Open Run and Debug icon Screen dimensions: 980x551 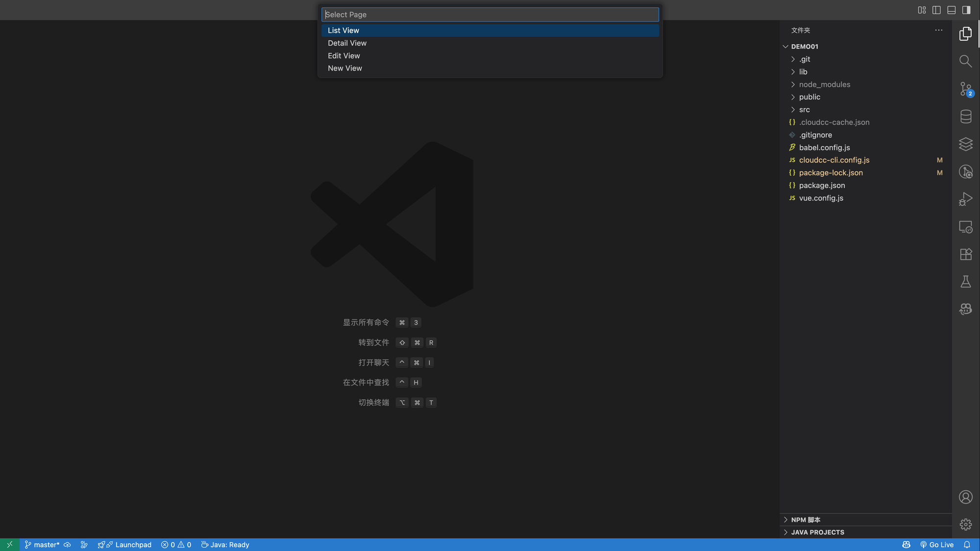pos(965,199)
